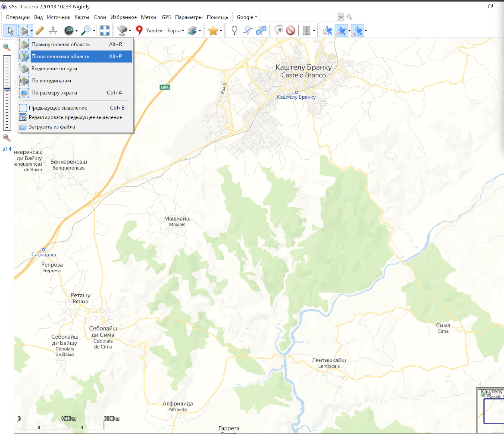Click inside the search text field
Image resolution: width=504 pixels, height=434 pixels.
[x=299, y=17]
